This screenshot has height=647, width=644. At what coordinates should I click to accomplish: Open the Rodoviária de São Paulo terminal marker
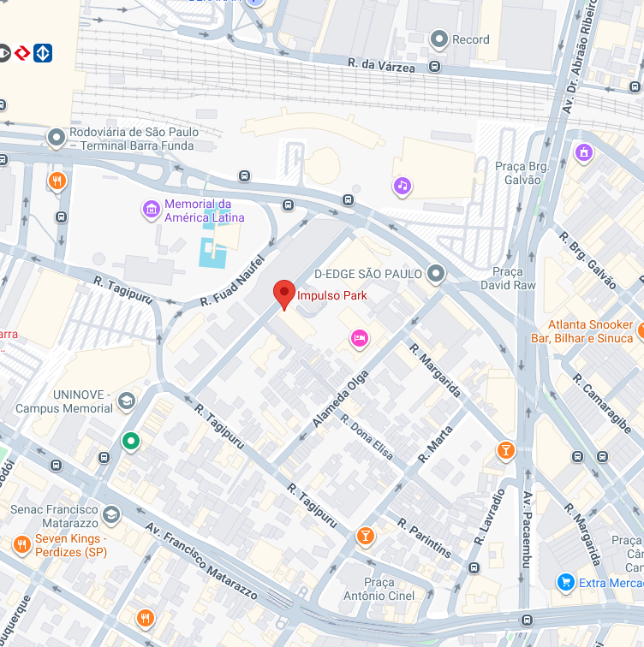coord(57,139)
